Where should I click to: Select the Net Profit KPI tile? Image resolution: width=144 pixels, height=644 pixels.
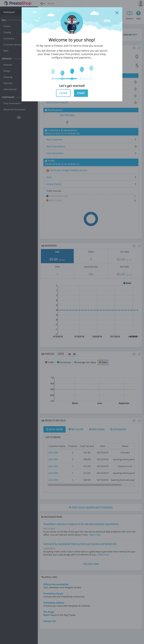click(x=125, y=271)
